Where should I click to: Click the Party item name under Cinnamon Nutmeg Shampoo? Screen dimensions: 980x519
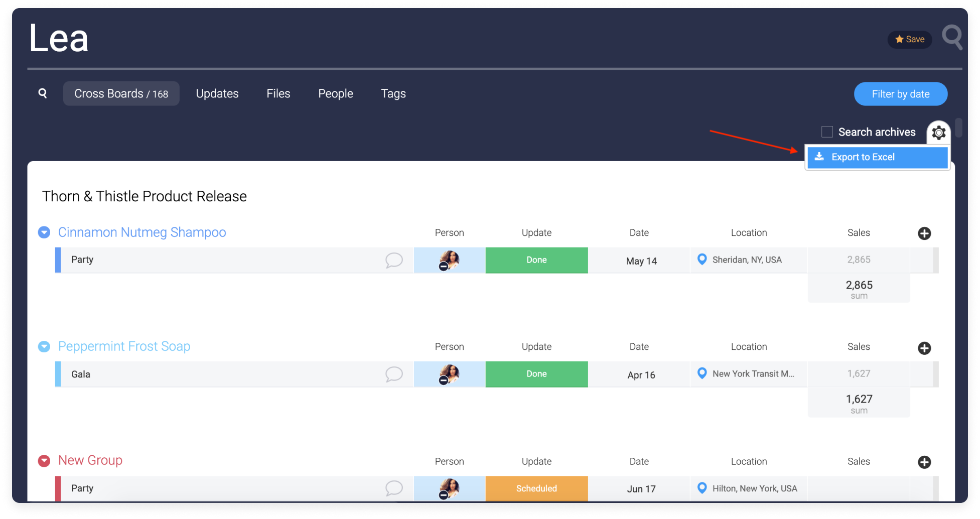tap(82, 259)
